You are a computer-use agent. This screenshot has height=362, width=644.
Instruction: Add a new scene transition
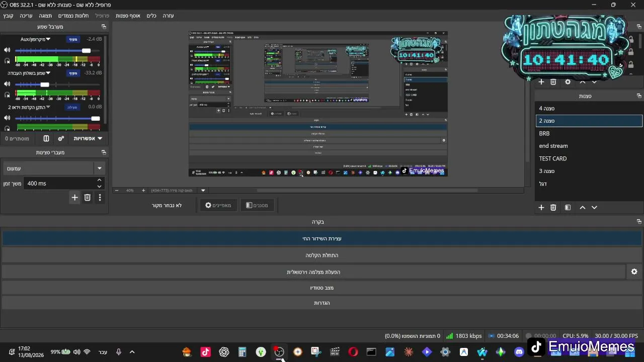(74, 198)
